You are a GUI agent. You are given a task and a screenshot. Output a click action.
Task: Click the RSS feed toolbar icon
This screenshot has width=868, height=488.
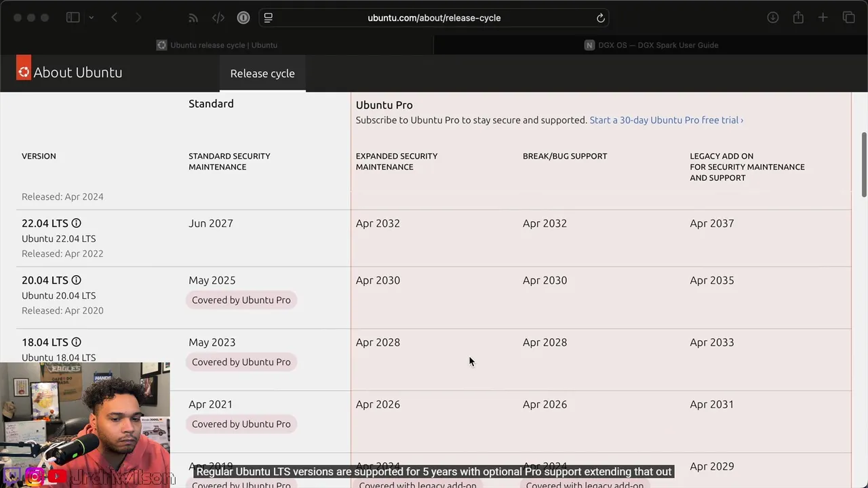pos(193,18)
